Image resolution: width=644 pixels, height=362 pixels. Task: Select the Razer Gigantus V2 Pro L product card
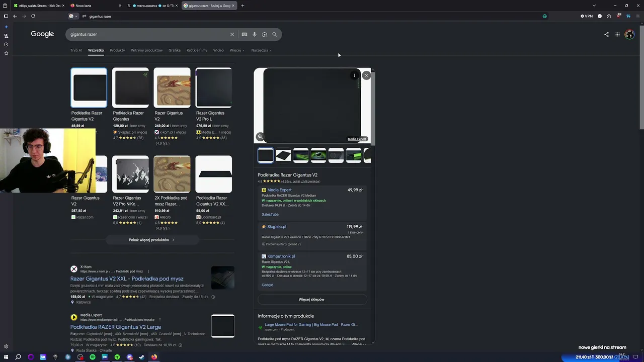[213, 104]
